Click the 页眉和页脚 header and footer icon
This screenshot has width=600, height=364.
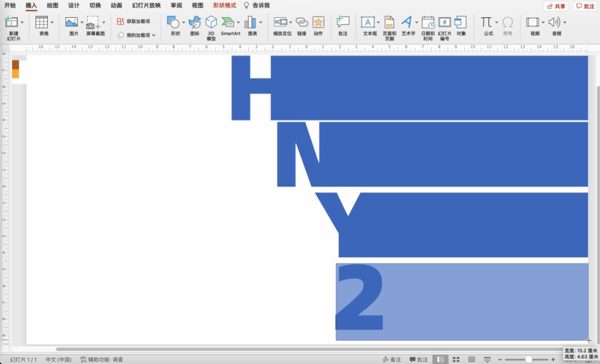389,22
